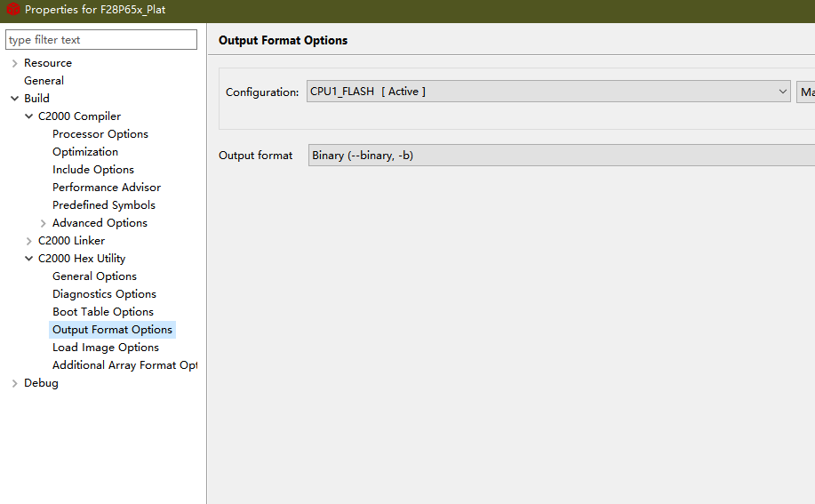Click the Properties window app icon

pyautogui.click(x=13, y=10)
